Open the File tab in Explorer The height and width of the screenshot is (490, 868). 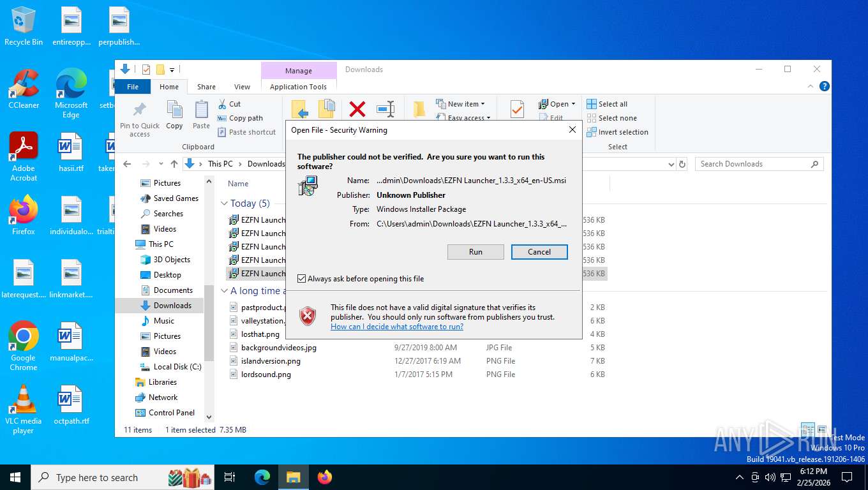(x=133, y=87)
